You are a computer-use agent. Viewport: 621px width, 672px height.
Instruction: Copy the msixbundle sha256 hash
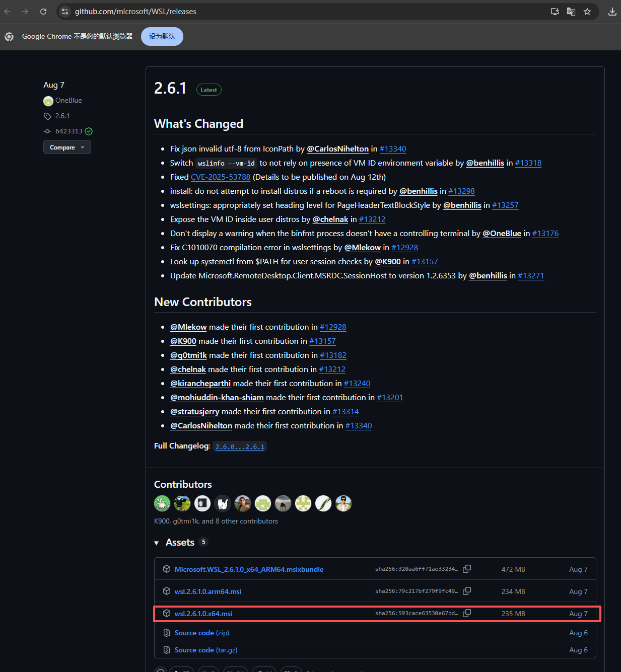(467, 569)
